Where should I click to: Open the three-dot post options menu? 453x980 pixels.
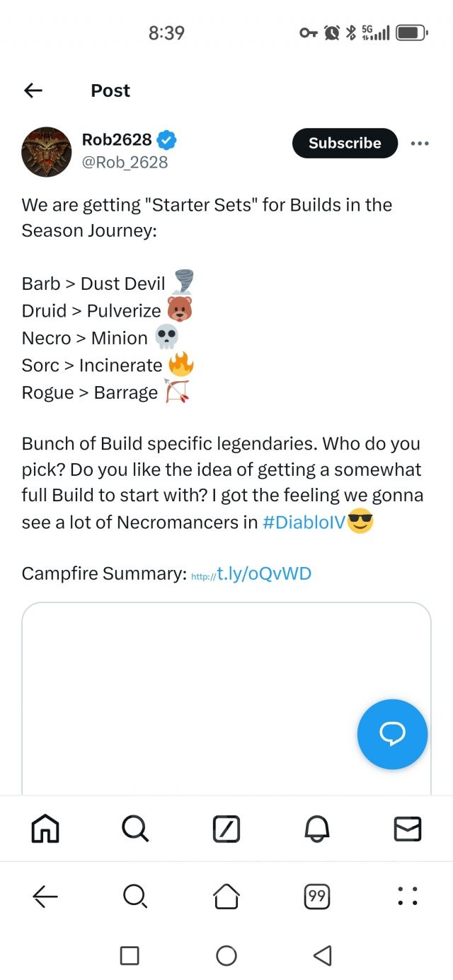click(x=420, y=144)
